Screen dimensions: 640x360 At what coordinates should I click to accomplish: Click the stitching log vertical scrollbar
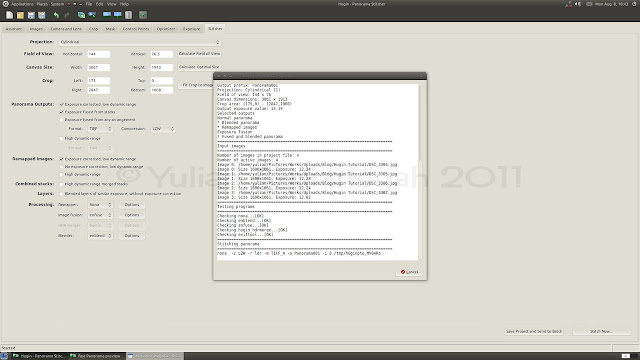tap(420, 171)
